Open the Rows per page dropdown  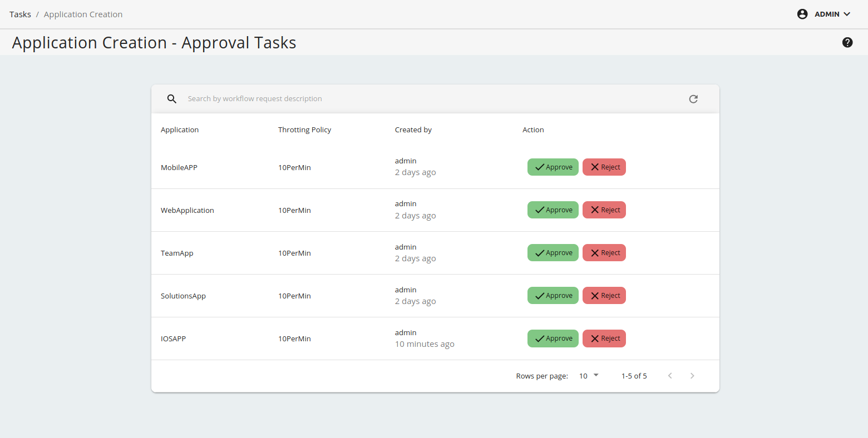[589, 376]
